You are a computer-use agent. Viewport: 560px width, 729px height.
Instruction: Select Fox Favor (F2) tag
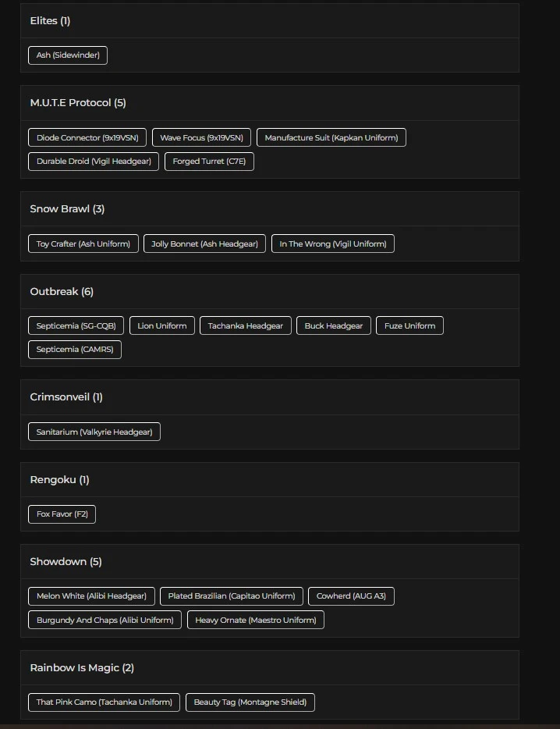[62, 515]
